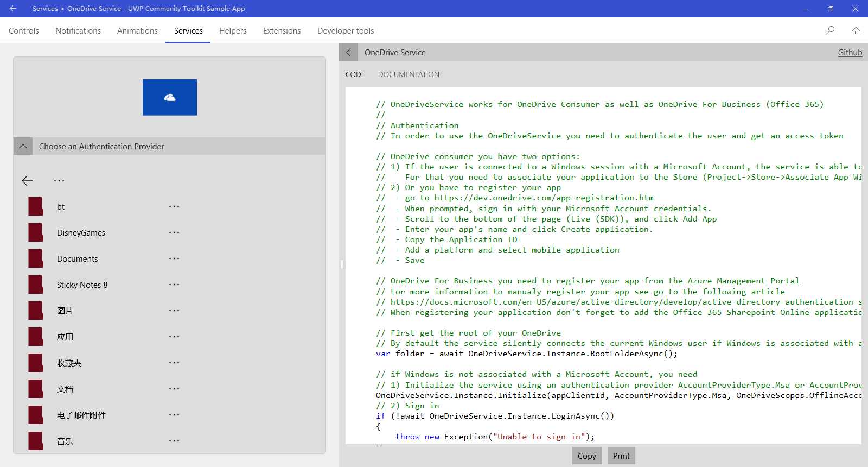Image resolution: width=868 pixels, height=467 pixels.
Task: Go to the home page icon
Action: (856, 30)
